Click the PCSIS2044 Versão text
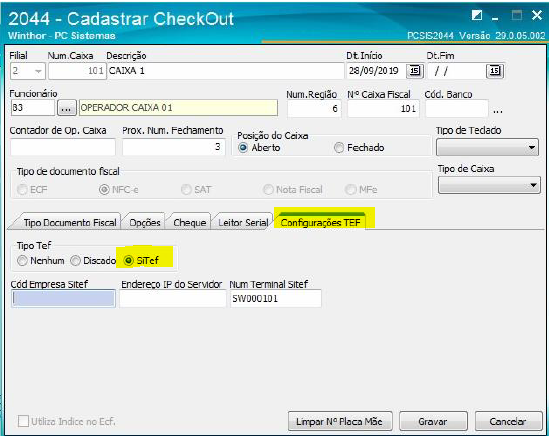Image resolution: width=549 pixels, height=436 pixels. [x=476, y=36]
